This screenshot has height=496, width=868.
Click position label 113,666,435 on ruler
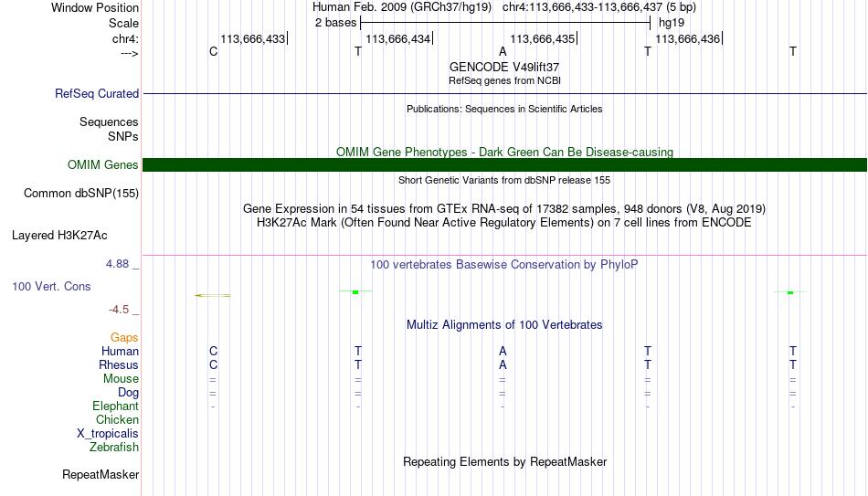(543, 38)
